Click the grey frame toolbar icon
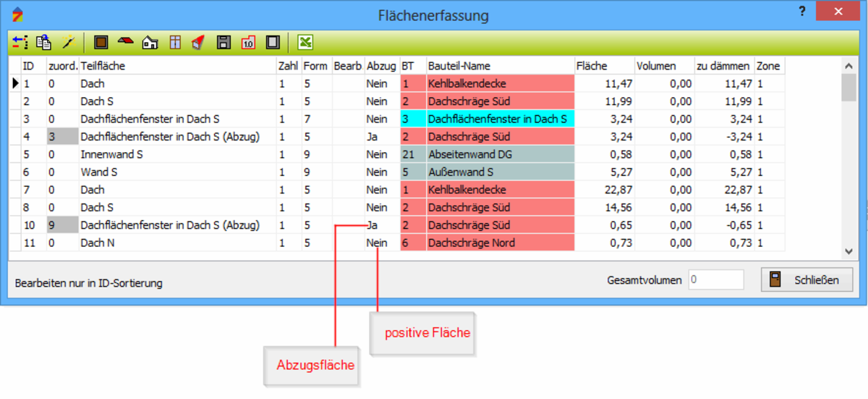The height and width of the screenshot is (399, 868). (x=272, y=42)
